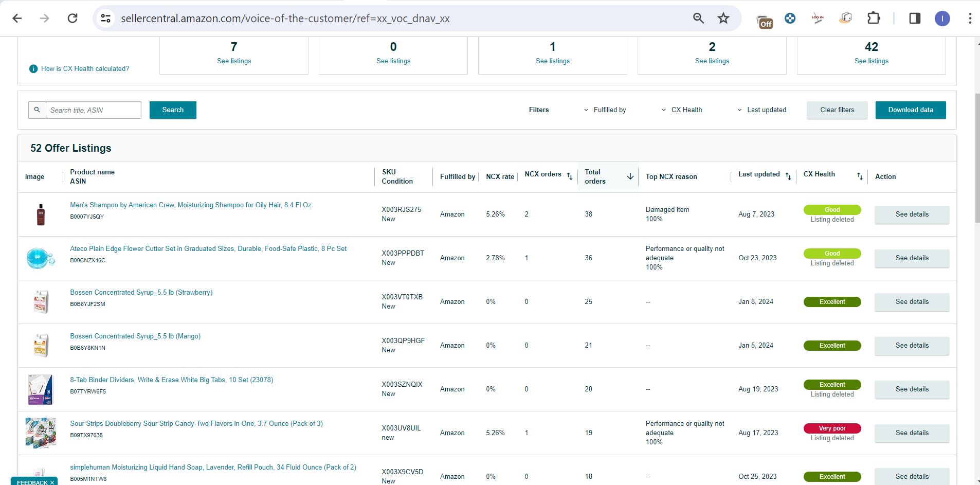The width and height of the screenshot is (980, 485).
Task: Expand the CX Health filter
Action: point(681,110)
